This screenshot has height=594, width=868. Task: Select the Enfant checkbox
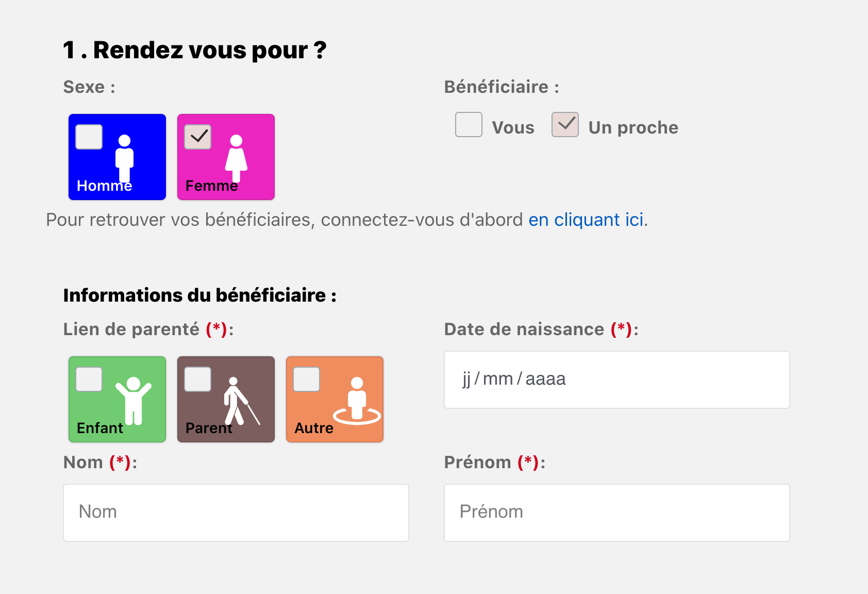pos(89,379)
